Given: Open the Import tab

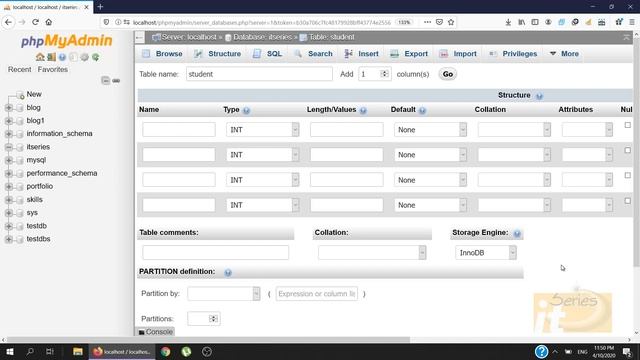Looking at the screenshot, I should 458,54.
